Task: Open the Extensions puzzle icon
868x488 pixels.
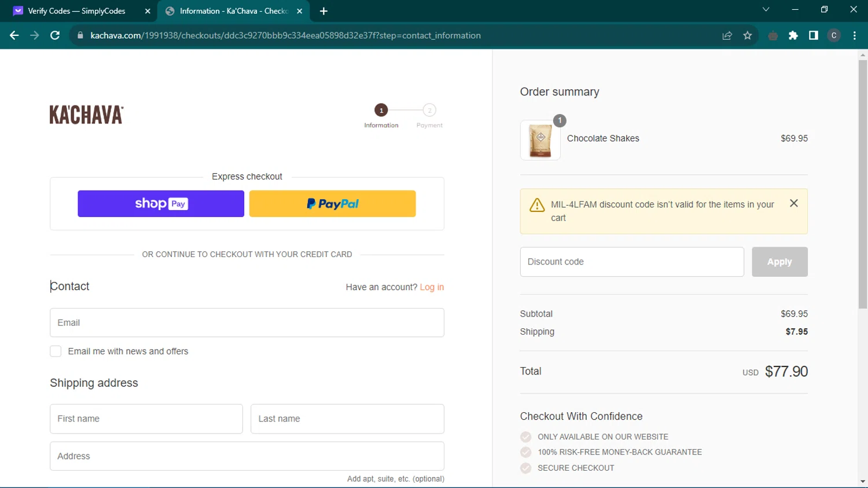Action: pos(793,35)
